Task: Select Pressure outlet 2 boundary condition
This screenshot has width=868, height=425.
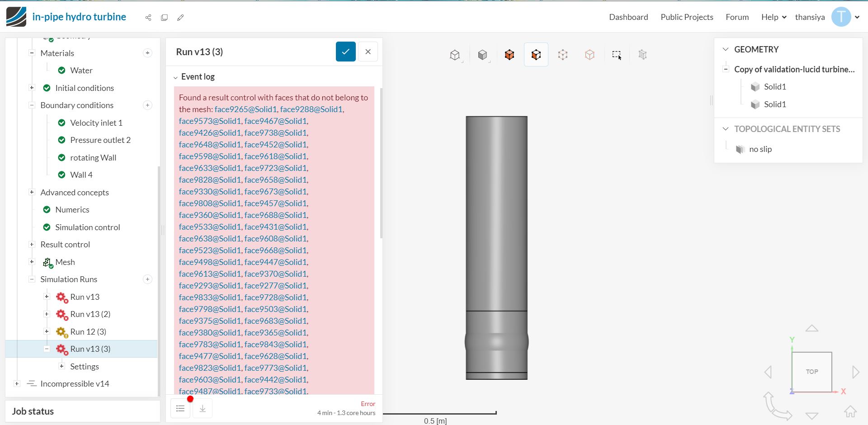Action: point(100,140)
